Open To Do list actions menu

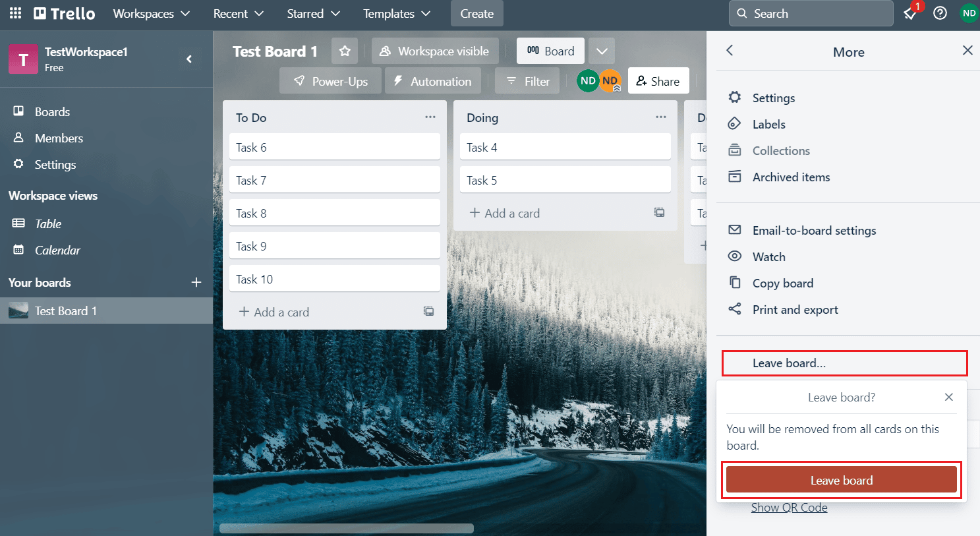[430, 117]
